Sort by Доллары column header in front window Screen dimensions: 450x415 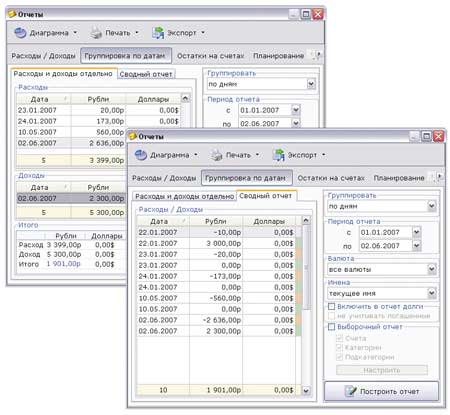pos(269,221)
